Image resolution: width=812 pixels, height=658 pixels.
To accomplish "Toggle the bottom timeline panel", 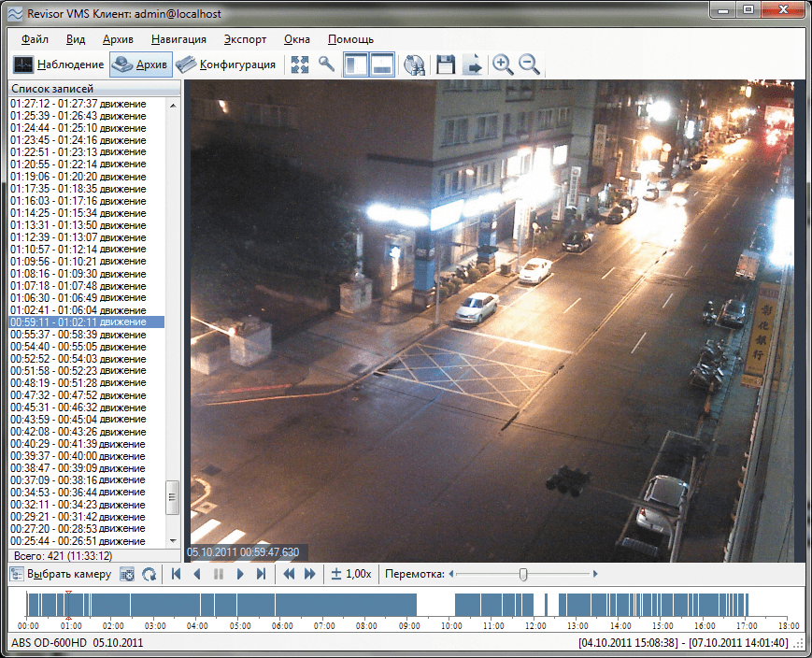I will (x=382, y=64).
